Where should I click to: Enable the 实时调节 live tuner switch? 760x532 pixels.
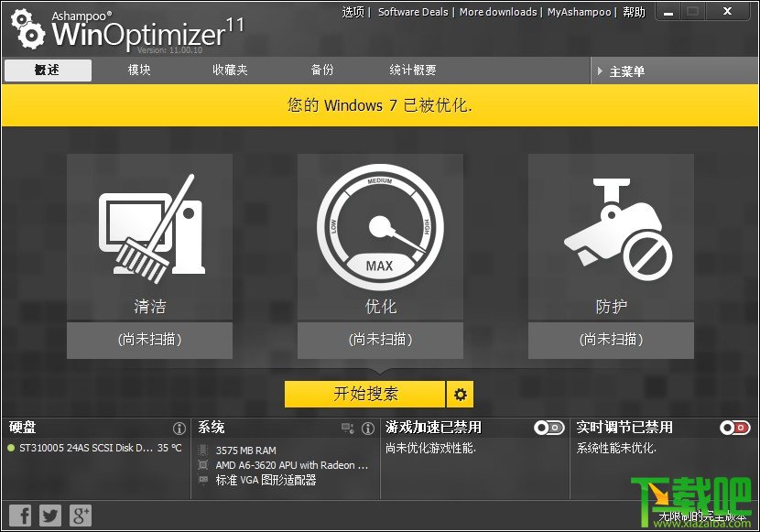point(735,428)
